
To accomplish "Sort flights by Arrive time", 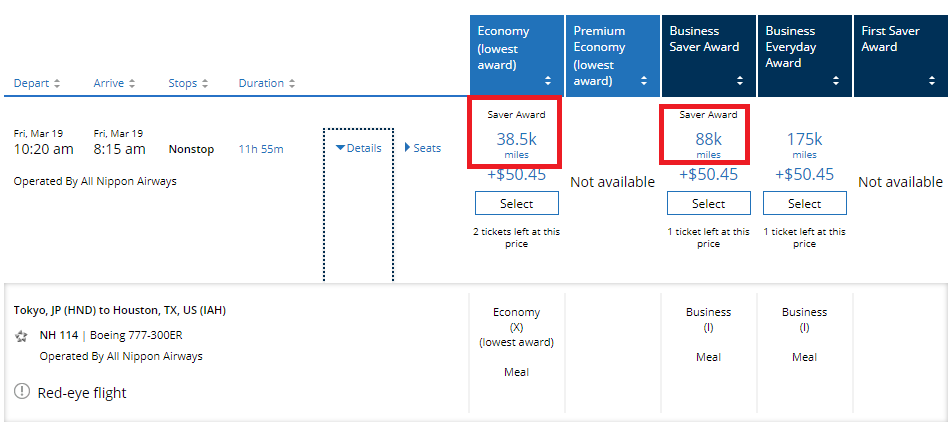I will click(x=114, y=83).
